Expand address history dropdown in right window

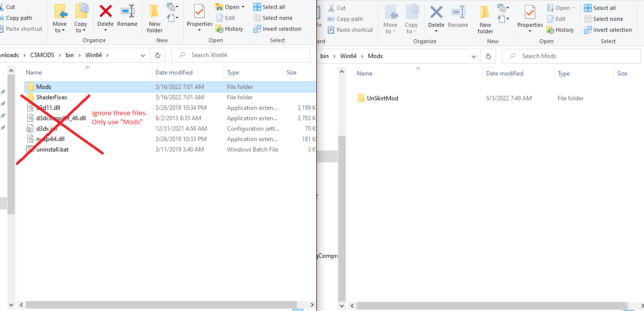(474, 56)
